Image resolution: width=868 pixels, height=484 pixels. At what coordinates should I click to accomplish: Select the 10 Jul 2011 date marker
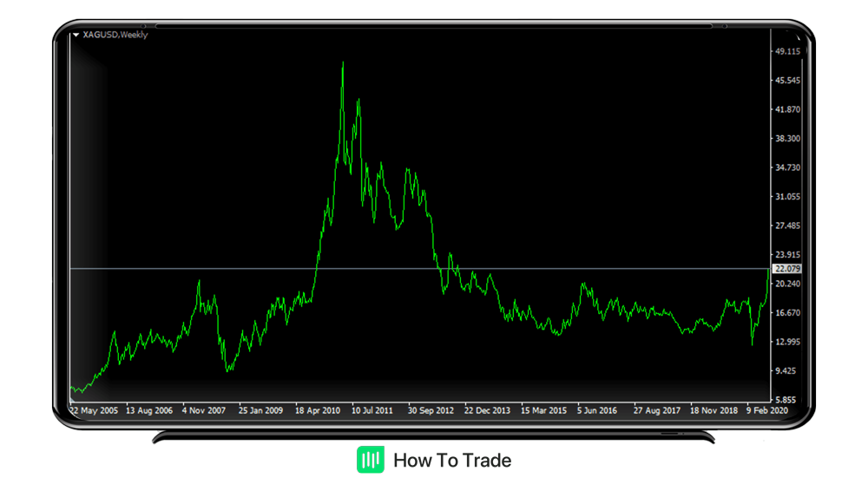(x=372, y=410)
